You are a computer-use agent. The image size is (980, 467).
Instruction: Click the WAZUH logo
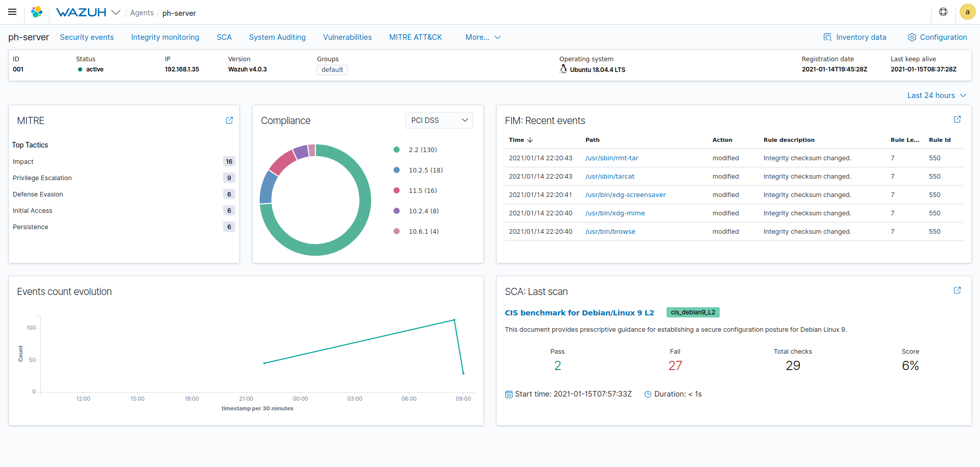point(81,12)
